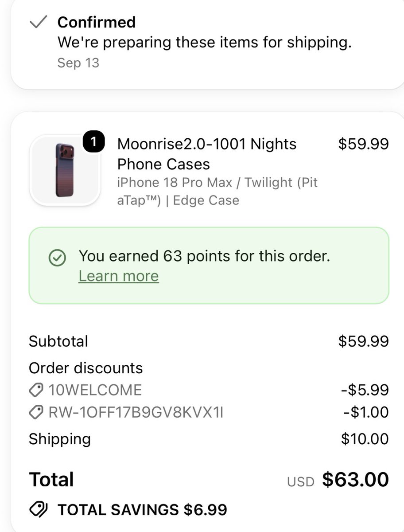This screenshot has width=404, height=532.
Task: Click the RW-1OFF17B9GV8KVX1I discount code
Action: [136, 413]
